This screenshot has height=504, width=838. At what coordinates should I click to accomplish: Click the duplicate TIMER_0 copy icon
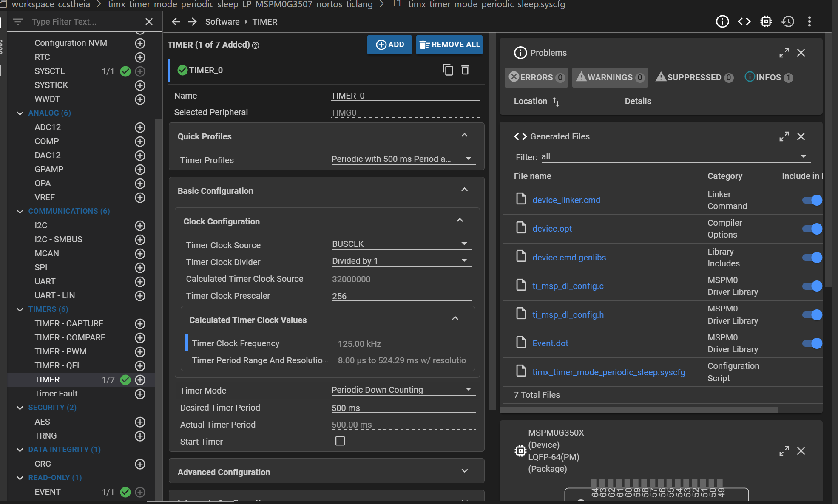click(x=448, y=70)
